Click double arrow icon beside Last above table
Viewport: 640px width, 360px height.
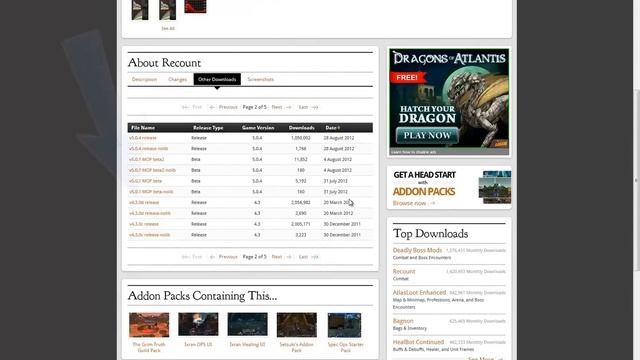point(315,107)
